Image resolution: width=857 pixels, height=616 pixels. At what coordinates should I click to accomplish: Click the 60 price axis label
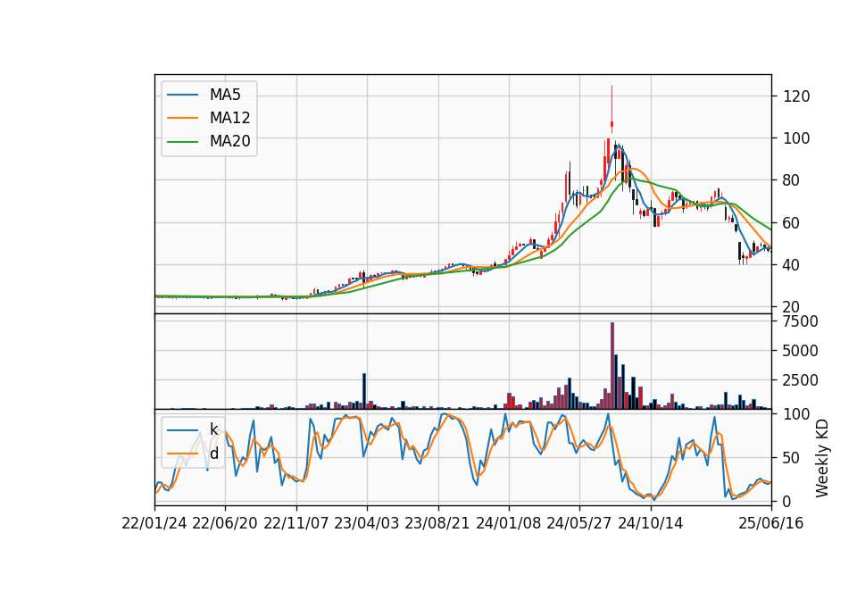coord(792,223)
